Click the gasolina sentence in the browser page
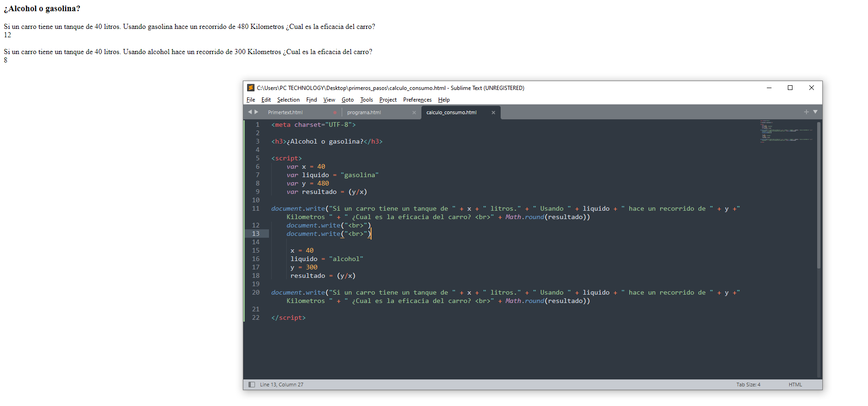This screenshot has height=406, width=868. point(189,27)
